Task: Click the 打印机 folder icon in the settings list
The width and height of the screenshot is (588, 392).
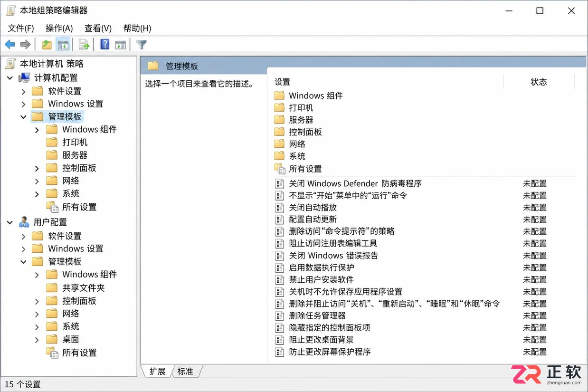Action: tap(279, 108)
